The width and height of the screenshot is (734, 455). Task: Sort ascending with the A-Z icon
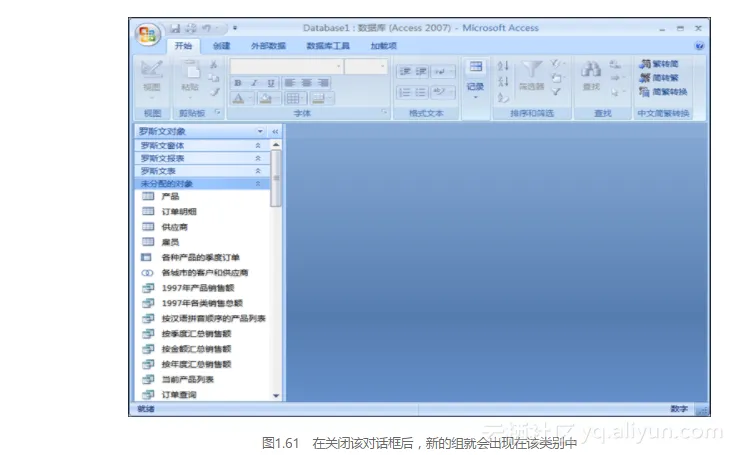(x=503, y=66)
